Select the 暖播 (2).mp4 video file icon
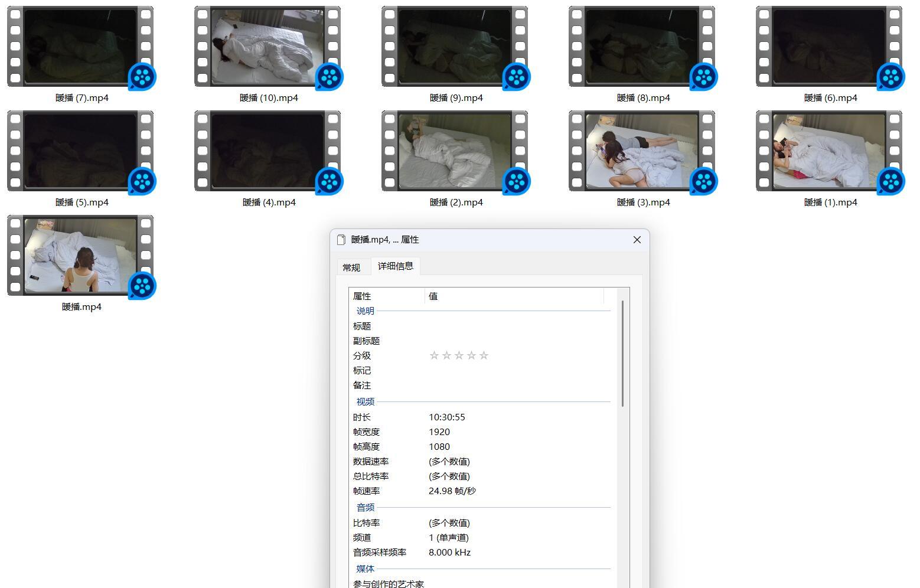 [455, 152]
